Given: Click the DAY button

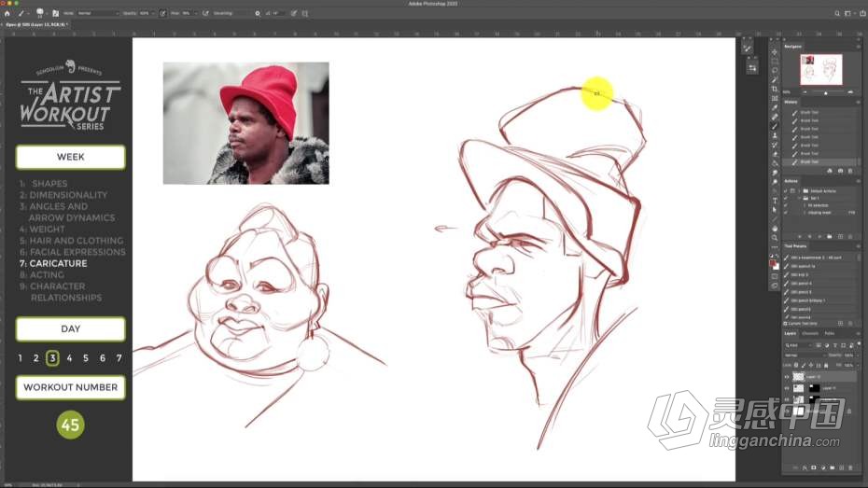Looking at the screenshot, I should 71,329.
